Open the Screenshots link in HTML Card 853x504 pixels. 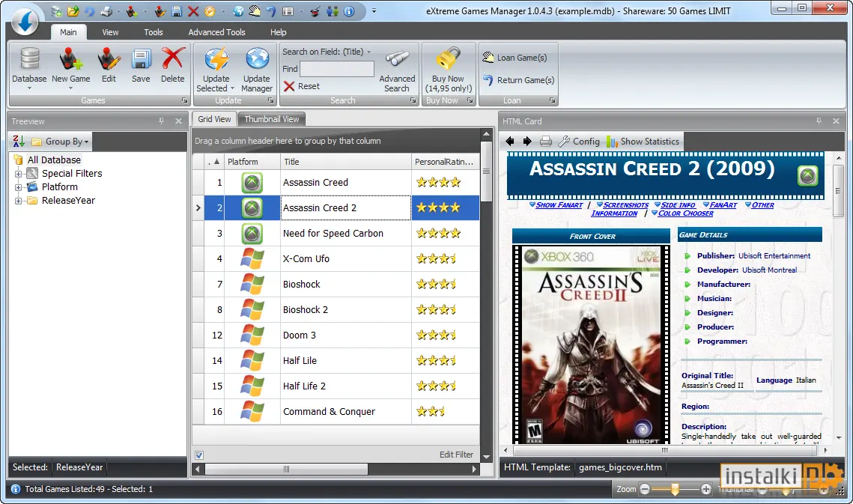click(625, 205)
